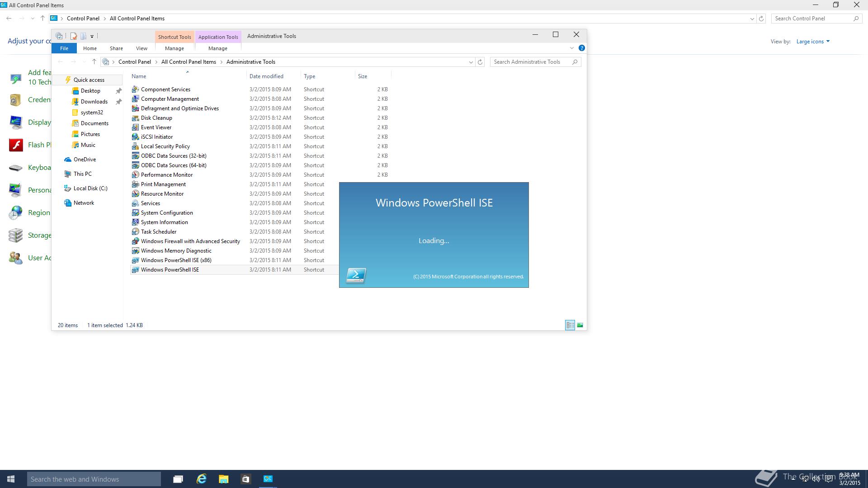Click refresh button beside Administrative Tools address bar
This screenshot has width=868, height=488.
pyautogui.click(x=480, y=62)
